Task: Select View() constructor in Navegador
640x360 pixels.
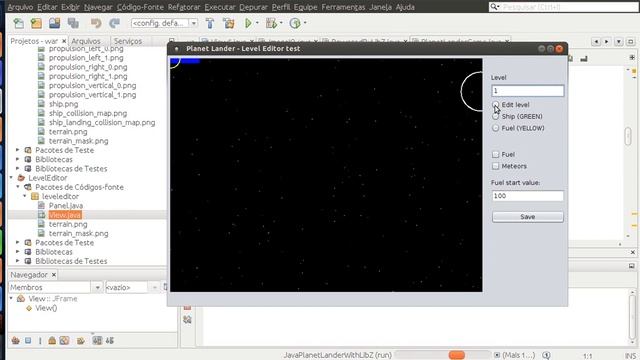Action: [x=46, y=308]
